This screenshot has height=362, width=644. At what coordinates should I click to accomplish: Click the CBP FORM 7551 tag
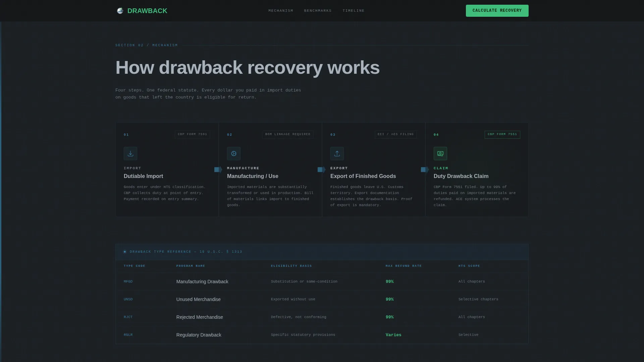click(x=502, y=134)
